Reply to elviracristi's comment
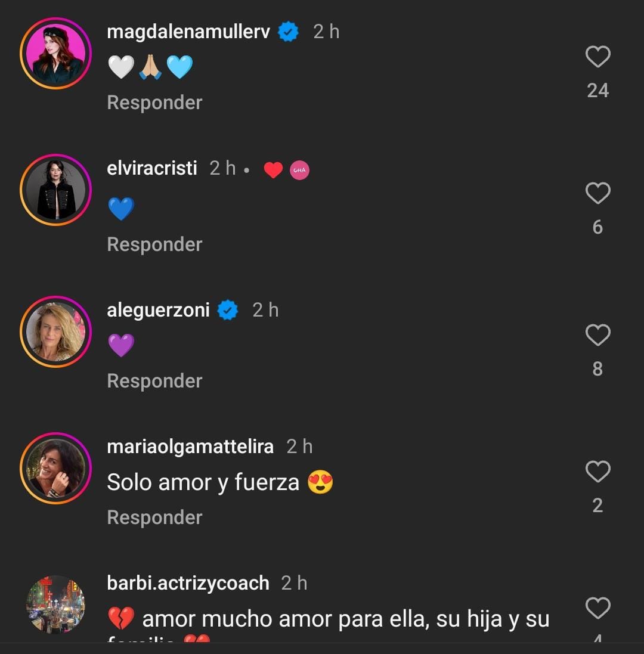The width and height of the screenshot is (644, 654). [x=154, y=244]
